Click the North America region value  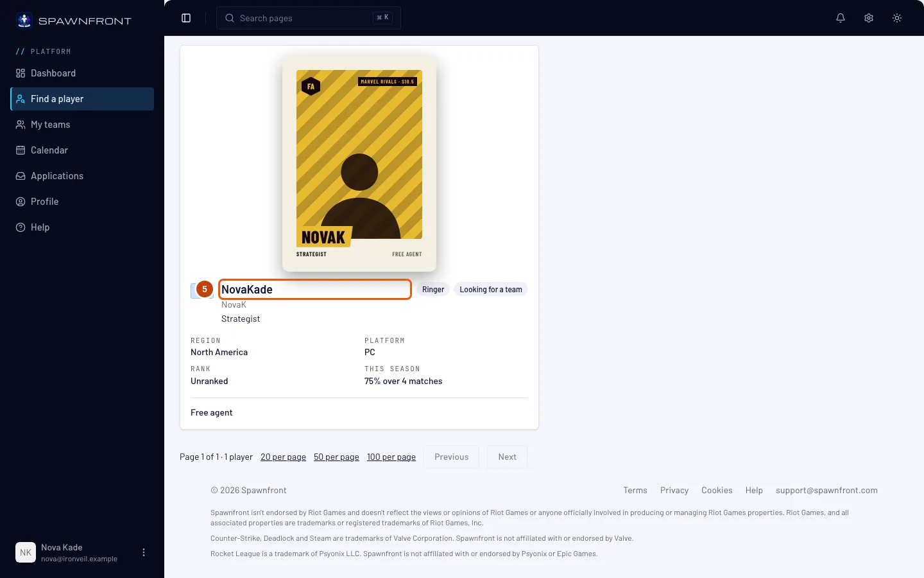[x=219, y=353]
